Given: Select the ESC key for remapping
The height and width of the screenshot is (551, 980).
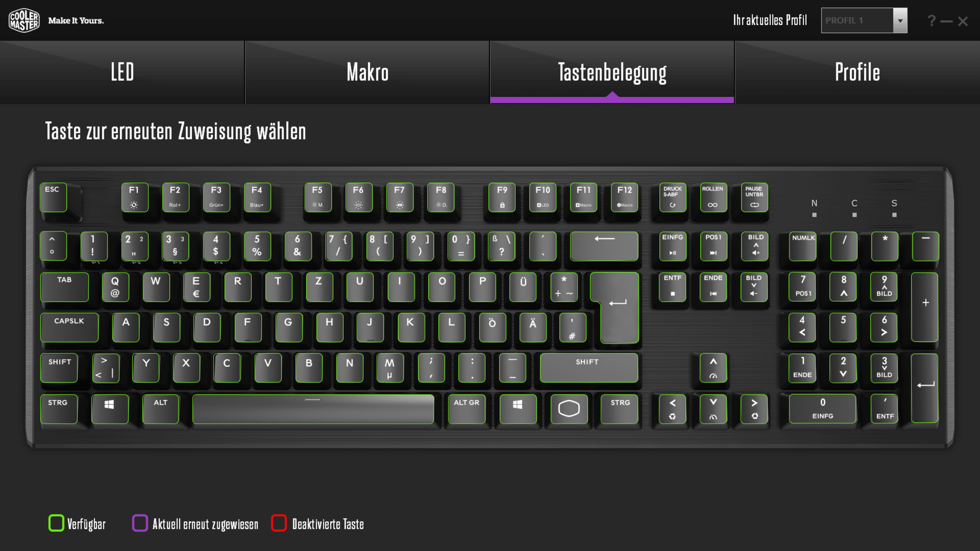Looking at the screenshot, I should tap(53, 197).
